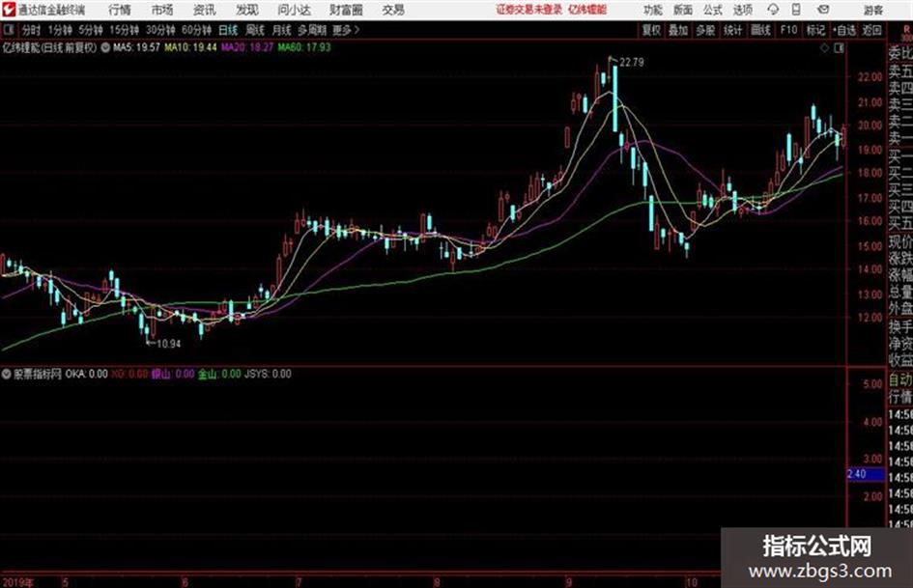Click the 证券交易未登录 login link
913x588 pixels.
tap(529, 10)
